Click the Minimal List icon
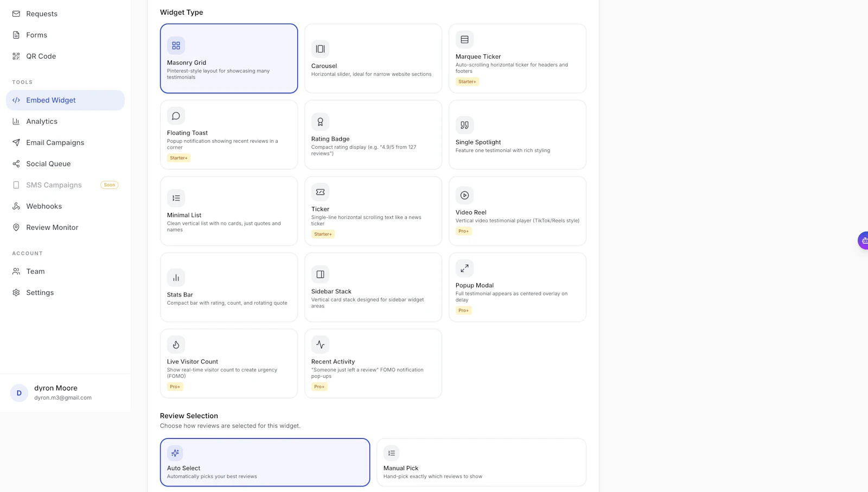 pyautogui.click(x=176, y=198)
